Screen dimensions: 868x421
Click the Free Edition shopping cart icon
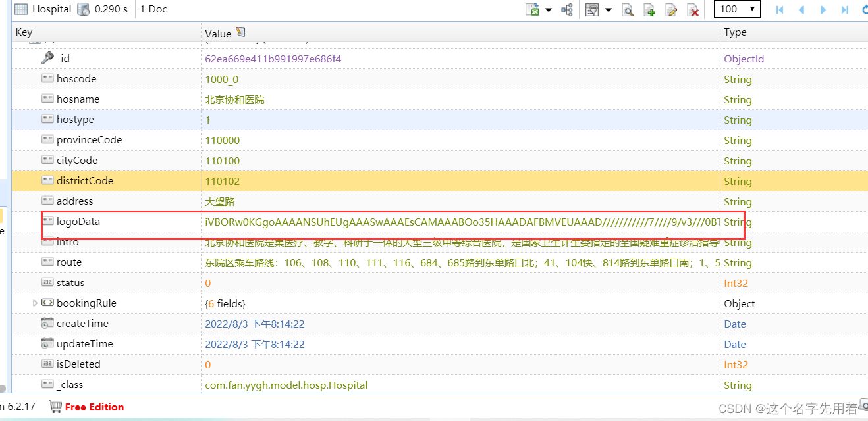pos(56,407)
